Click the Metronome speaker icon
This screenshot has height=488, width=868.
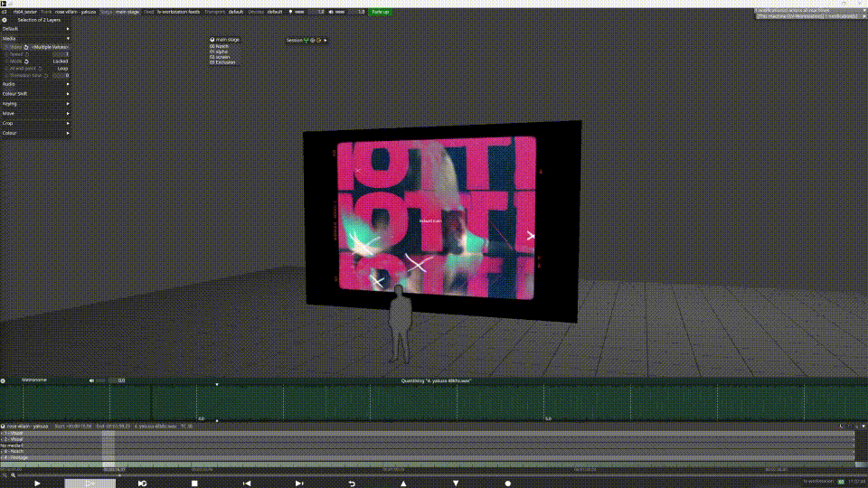point(91,380)
